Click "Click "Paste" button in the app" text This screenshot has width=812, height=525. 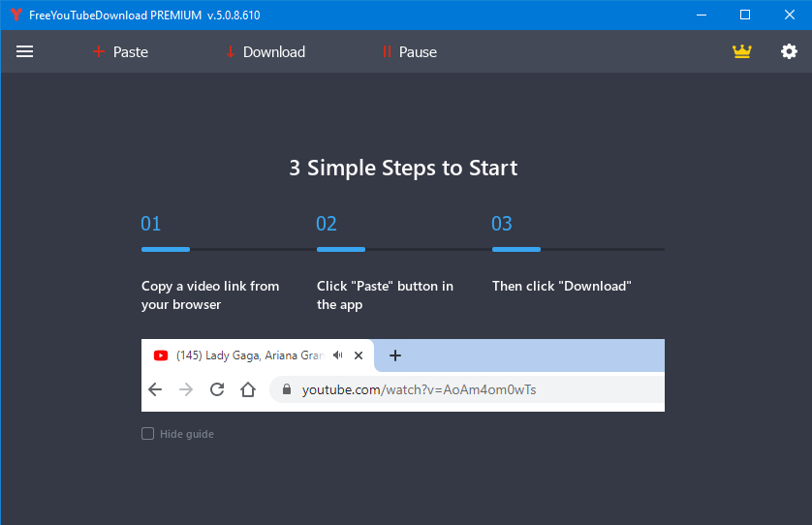click(385, 295)
